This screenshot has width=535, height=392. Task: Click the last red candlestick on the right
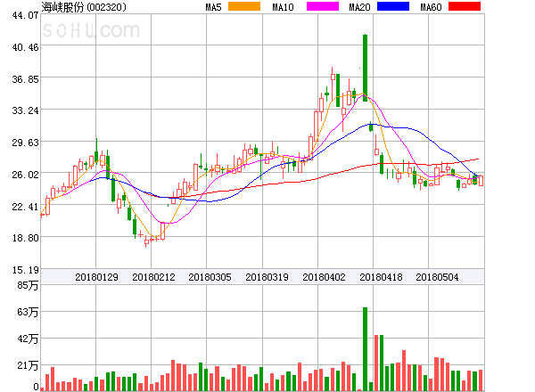point(481,181)
